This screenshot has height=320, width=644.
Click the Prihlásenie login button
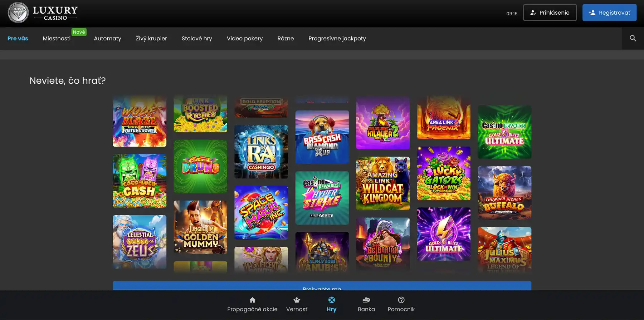click(550, 13)
